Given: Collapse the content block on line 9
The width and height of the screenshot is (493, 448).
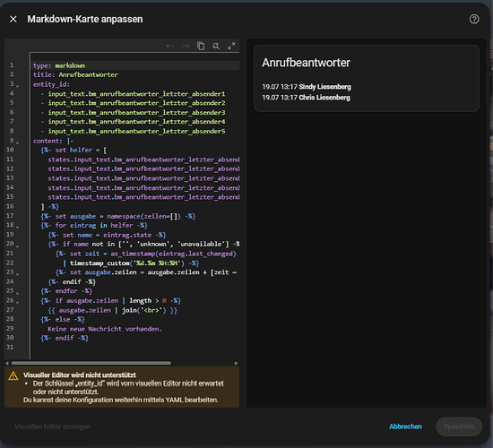Looking at the screenshot, I should 18,142.
